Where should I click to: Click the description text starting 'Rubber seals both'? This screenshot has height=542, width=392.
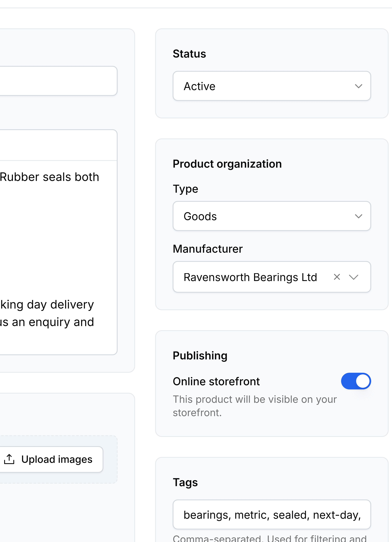click(x=50, y=177)
